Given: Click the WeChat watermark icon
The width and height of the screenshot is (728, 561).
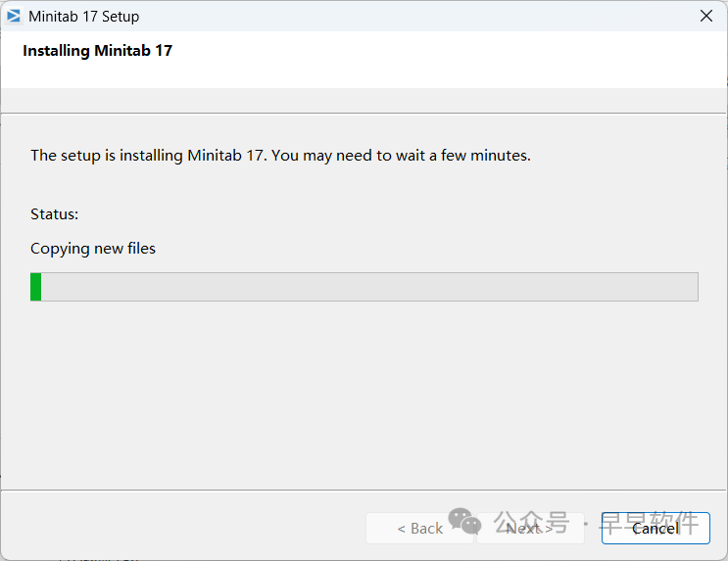Looking at the screenshot, I should click(x=464, y=521).
